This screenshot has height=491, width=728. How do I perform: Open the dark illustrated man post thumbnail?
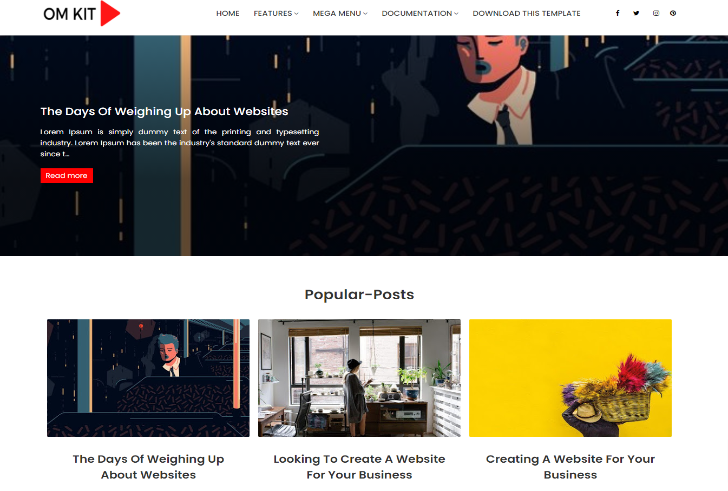tap(148, 378)
